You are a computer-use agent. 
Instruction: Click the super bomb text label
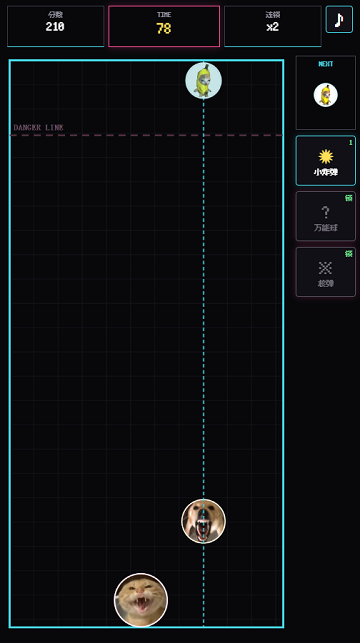[326, 283]
